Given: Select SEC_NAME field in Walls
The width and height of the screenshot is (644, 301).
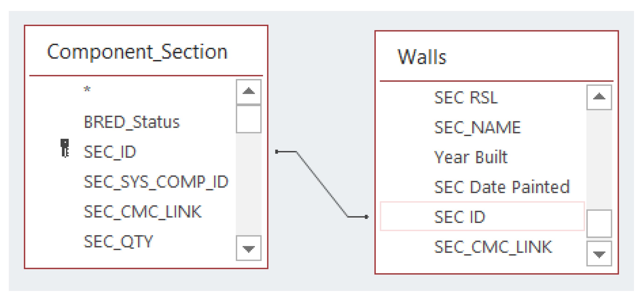Looking at the screenshot, I should coord(478,127).
